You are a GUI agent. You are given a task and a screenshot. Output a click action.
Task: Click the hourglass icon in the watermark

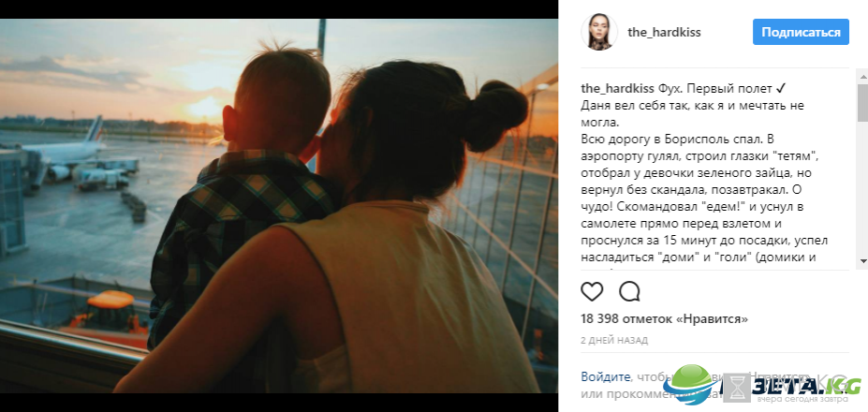tap(737, 387)
